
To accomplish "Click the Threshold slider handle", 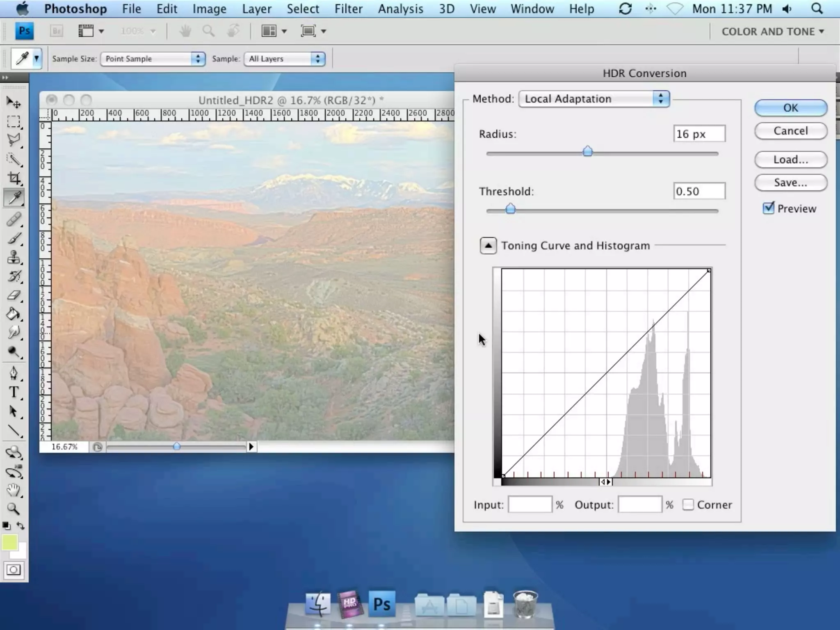I will click(510, 209).
